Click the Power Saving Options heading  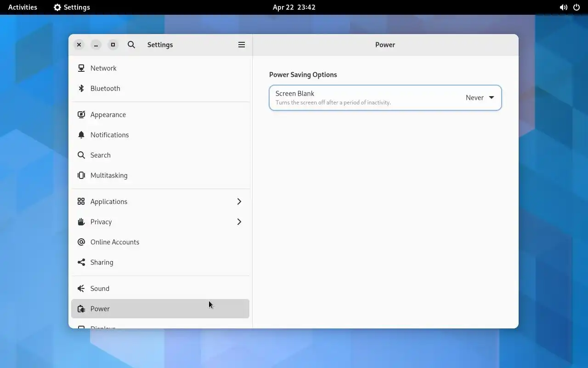pyautogui.click(x=303, y=75)
